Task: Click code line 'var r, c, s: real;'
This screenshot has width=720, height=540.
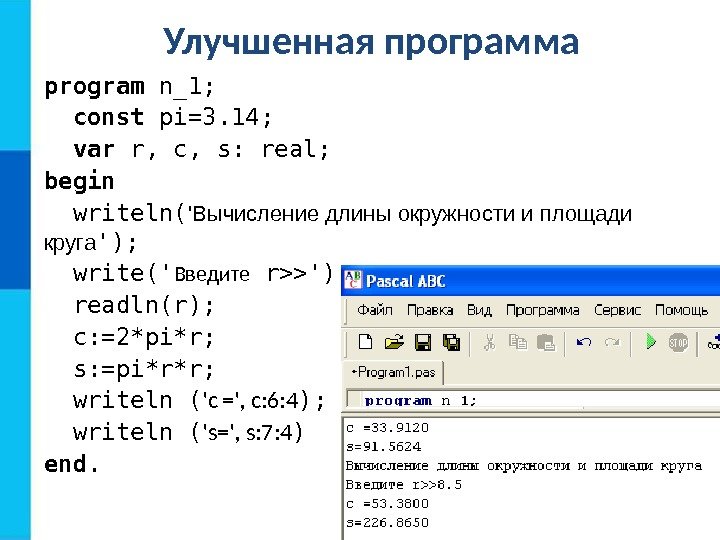Action: [201, 149]
